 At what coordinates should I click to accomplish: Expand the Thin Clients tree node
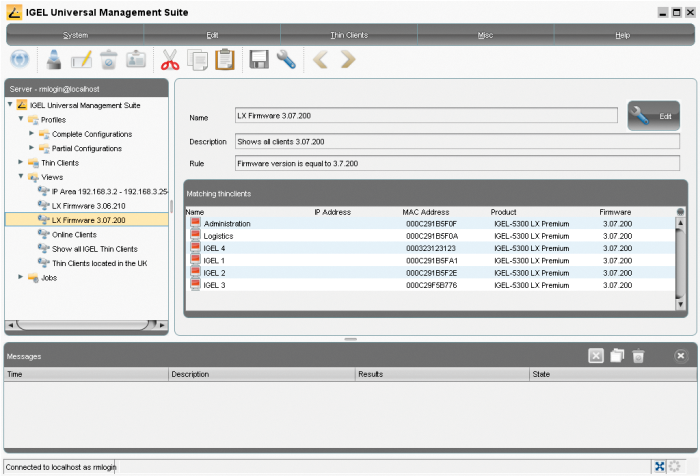click(20, 162)
